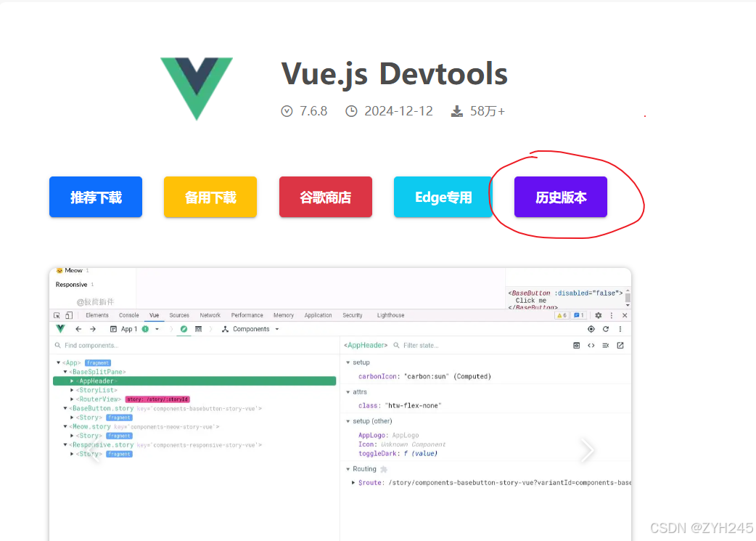Click the toggleDark function value
Viewport: 756px width, 541px height.
coord(420,454)
